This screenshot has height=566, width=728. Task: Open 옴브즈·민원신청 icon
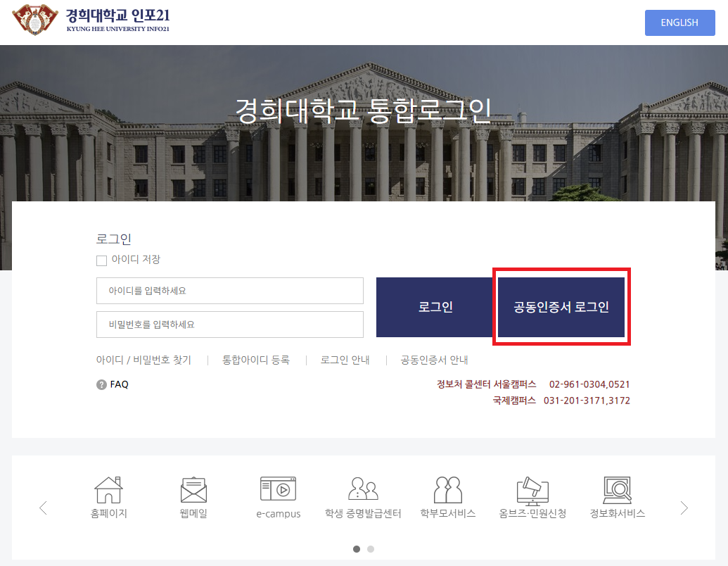pos(532,490)
